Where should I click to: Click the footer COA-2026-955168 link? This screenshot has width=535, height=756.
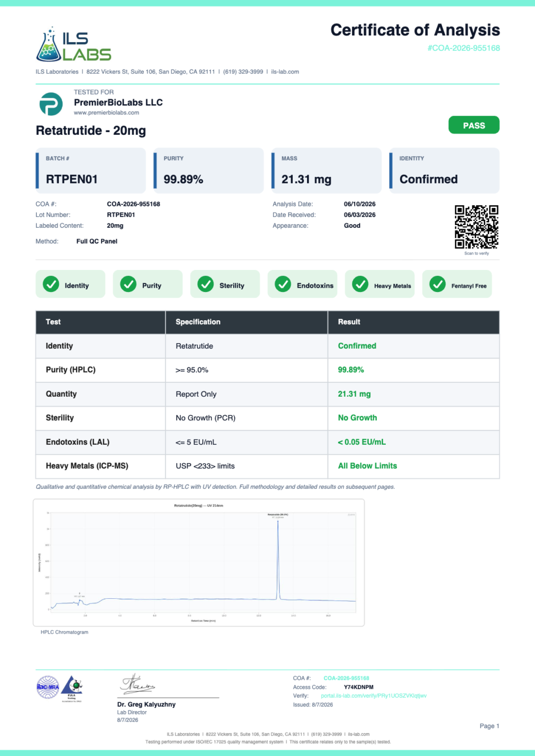[x=346, y=678]
